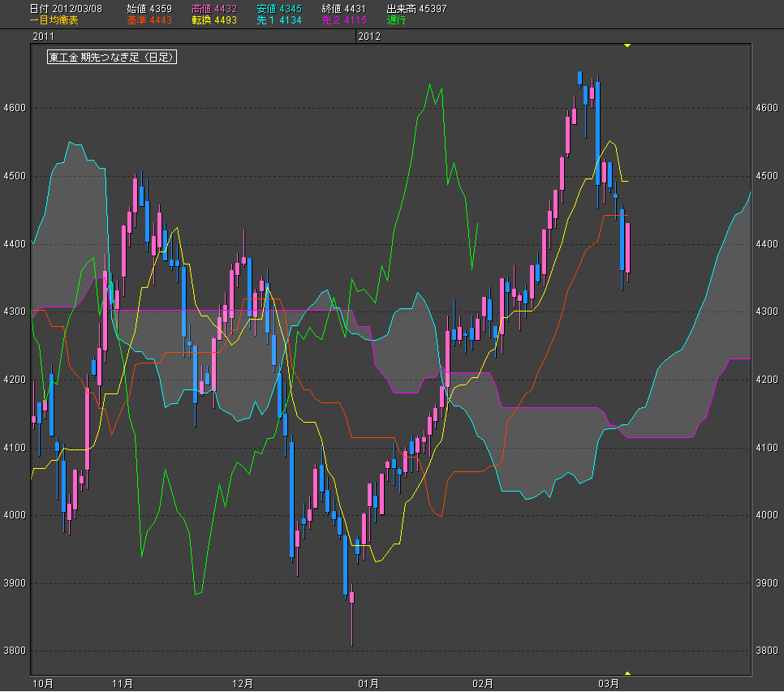Click the green 遅行 legend entry
The height and width of the screenshot is (692, 784).
pyautogui.click(x=397, y=20)
